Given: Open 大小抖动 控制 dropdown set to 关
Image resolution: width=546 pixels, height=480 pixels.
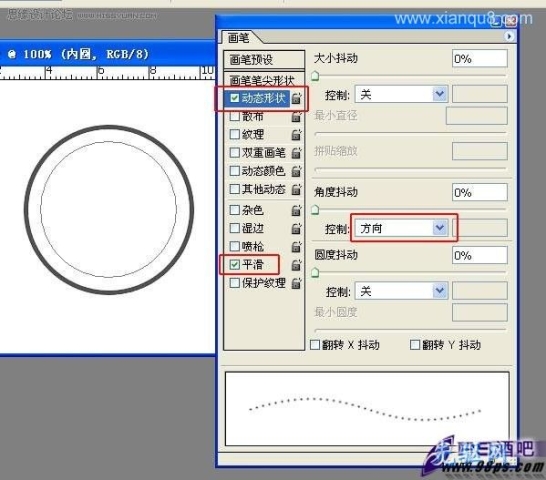Looking at the screenshot, I should 401,94.
